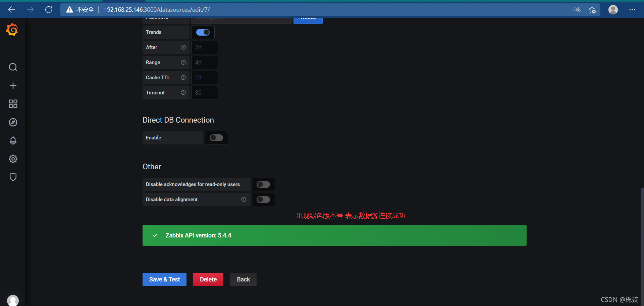This screenshot has width=644, height=306.
Task: Open the browser translate icon
Action: point(577,10)
